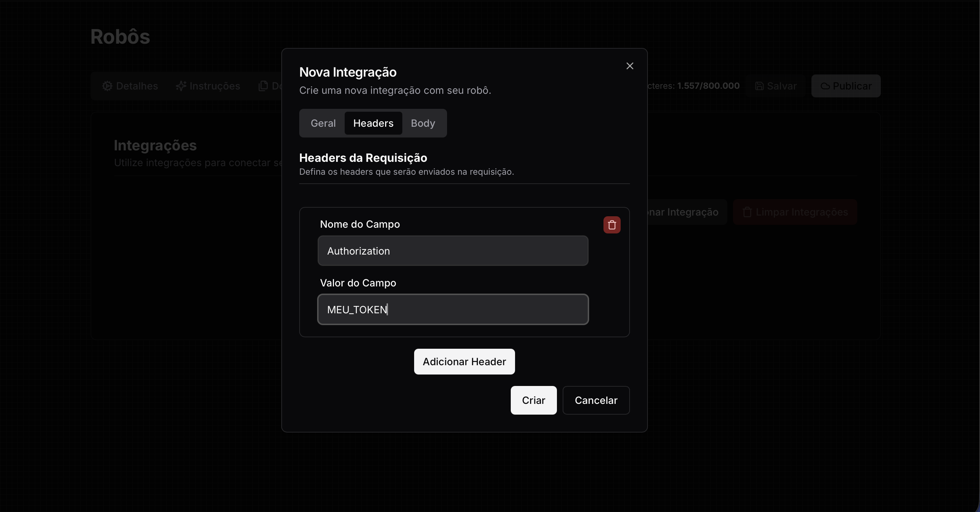Click the Publicar cloud icon
The width and height of the screenshot is (980, 512).
[x=825, y=86]
